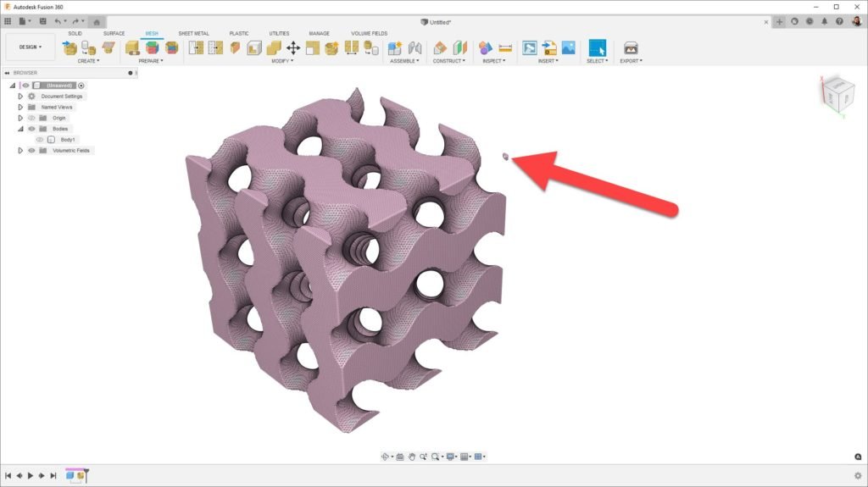Toggle visibility eye of Volumetric Fields
Image resolution: width=868 pixels, height=487 pixels.
pyautogui.click(x=31, y=151)
